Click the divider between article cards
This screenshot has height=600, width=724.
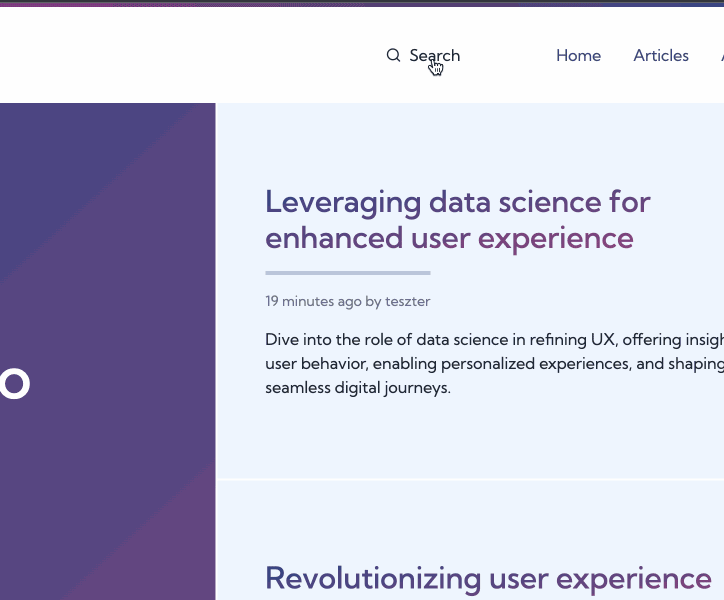pos(470,480)
